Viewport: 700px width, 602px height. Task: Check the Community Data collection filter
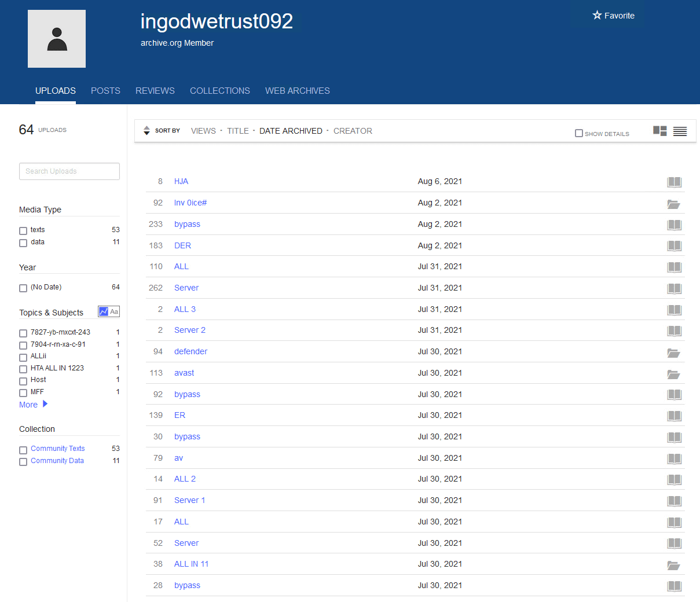tap(23, 461)
